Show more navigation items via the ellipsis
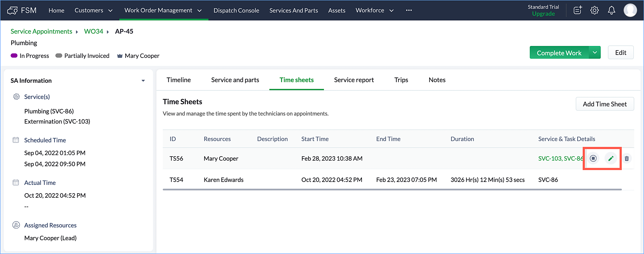Image resolution: width=644 pixels, height=254 pixels. click(409, 10)
